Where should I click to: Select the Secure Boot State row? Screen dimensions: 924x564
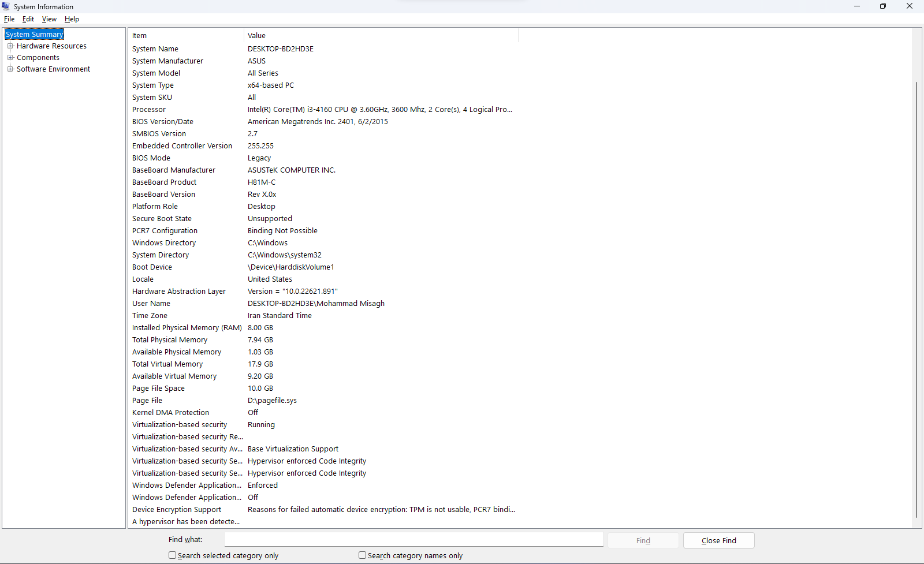323,219
